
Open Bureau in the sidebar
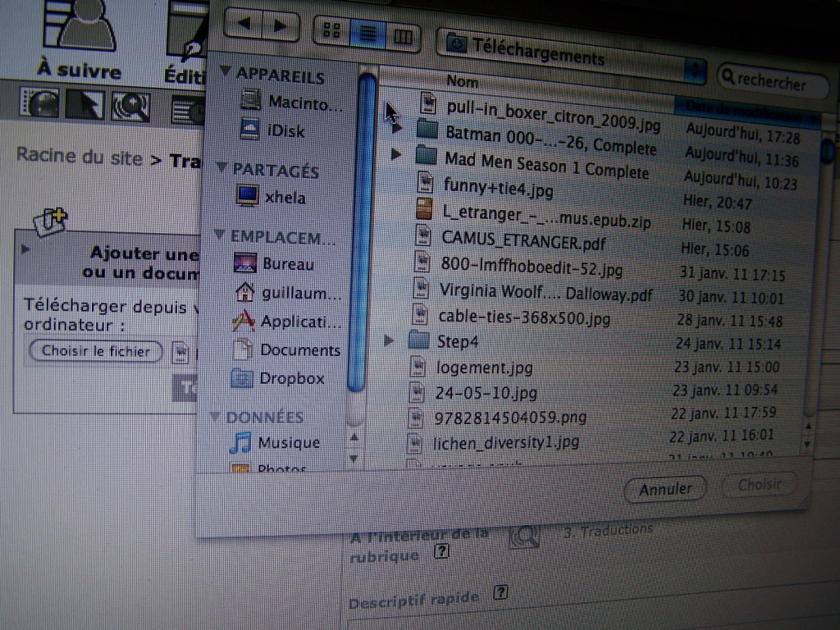(x=274, y=263)
